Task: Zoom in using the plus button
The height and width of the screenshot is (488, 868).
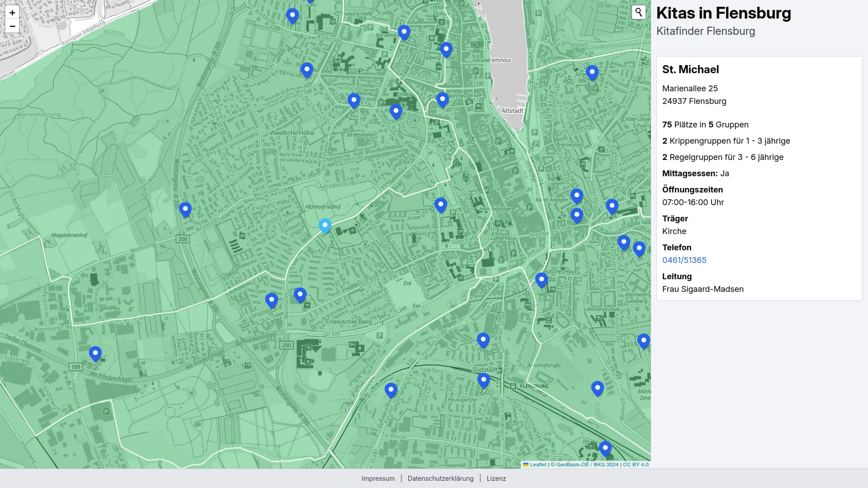Action: click(12, 13)
